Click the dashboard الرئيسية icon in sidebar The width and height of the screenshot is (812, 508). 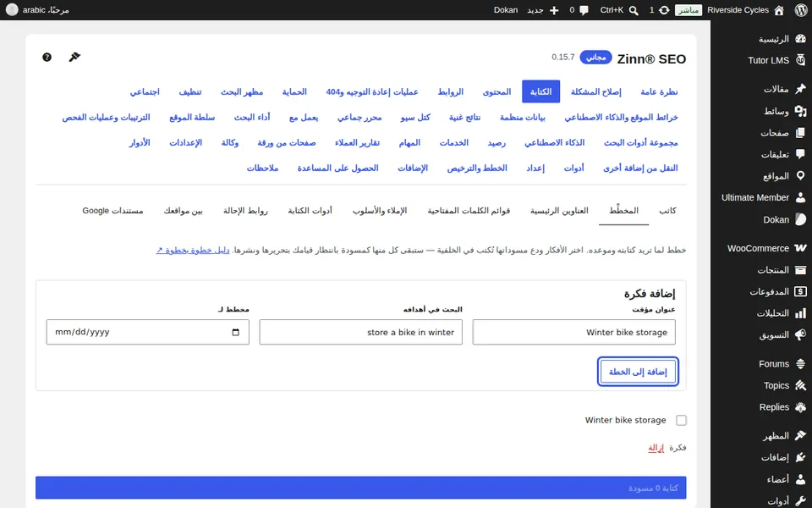click(x=801, y=39)
